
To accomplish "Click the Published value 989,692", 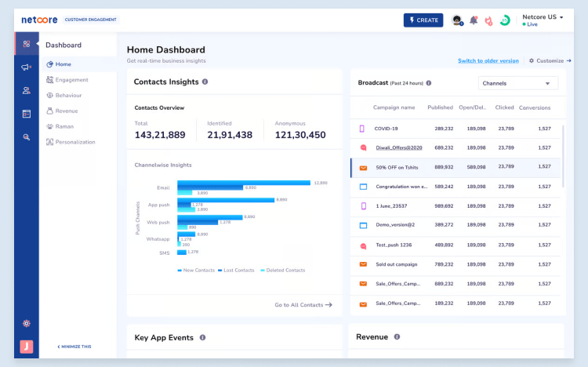I will pos(444,206).
